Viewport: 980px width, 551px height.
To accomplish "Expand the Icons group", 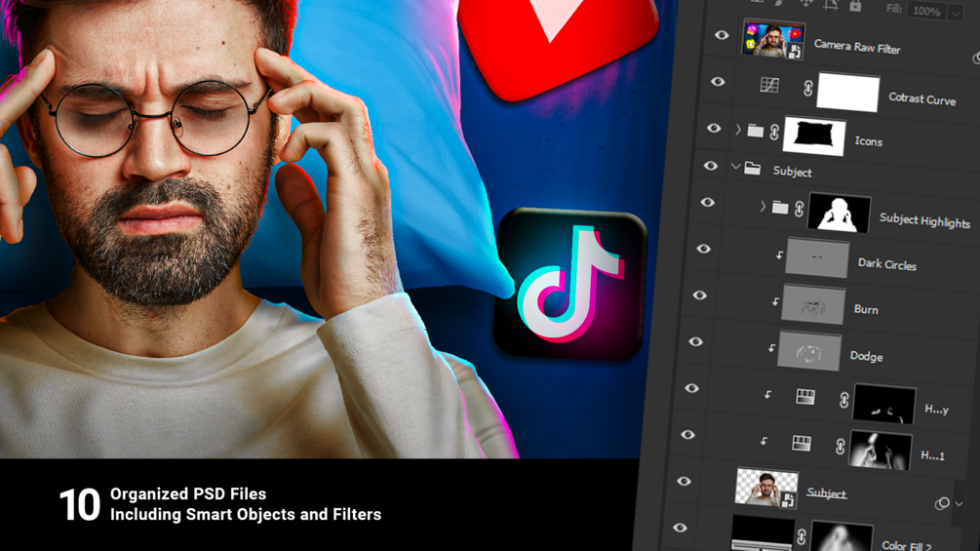I will point(738,130).
